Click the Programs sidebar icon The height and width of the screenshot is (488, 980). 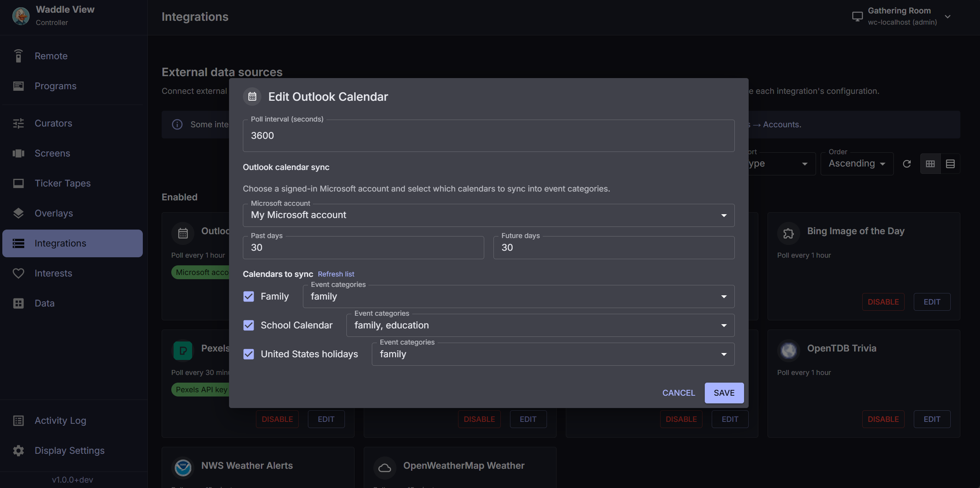(18, 86)
